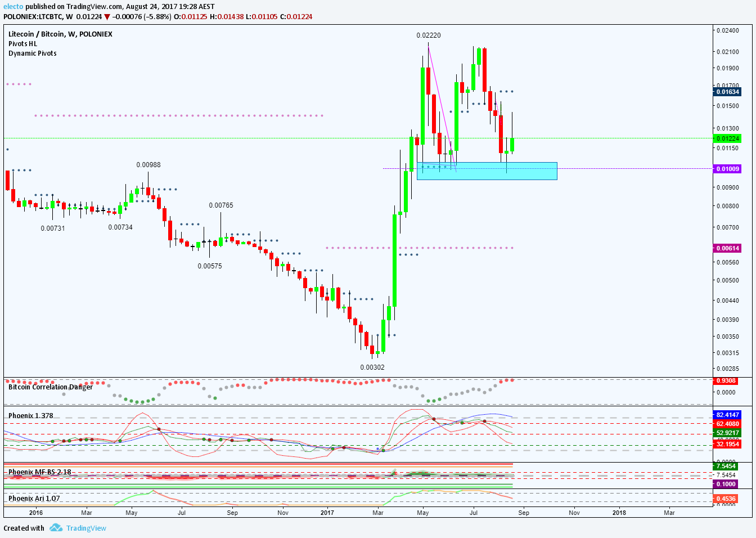Viewport: 756px width, 538px height.
Task: Click the 0.01634 dark price tag
Action: pyautogui.click(x=727, y=92)
